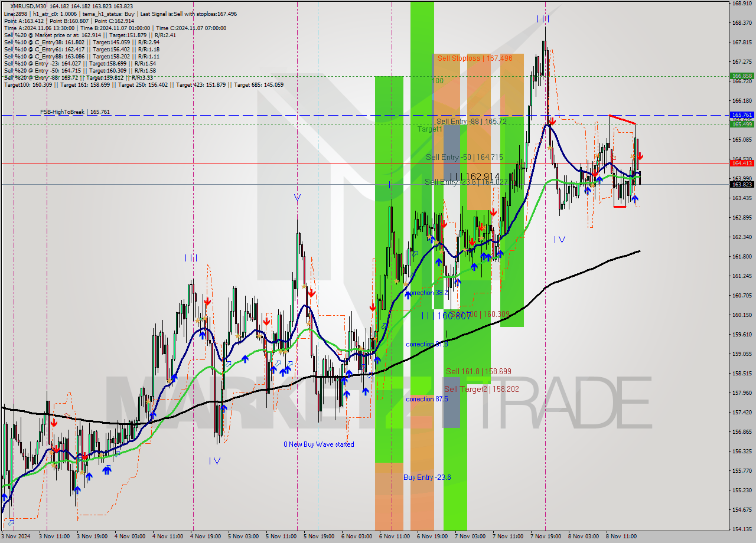756x543 pixels.
Task: Click the 167.815 price axis value
Action: (742, 42)
